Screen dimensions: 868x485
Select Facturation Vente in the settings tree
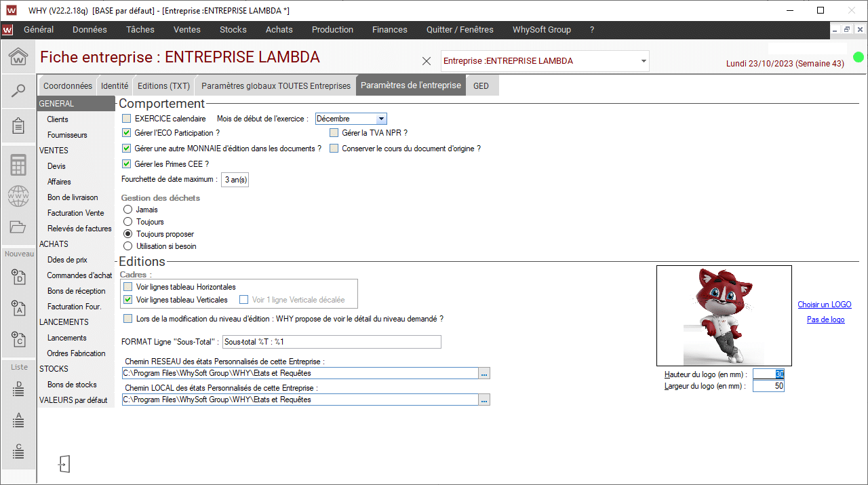pyautogui.click(x=76, y=213)
